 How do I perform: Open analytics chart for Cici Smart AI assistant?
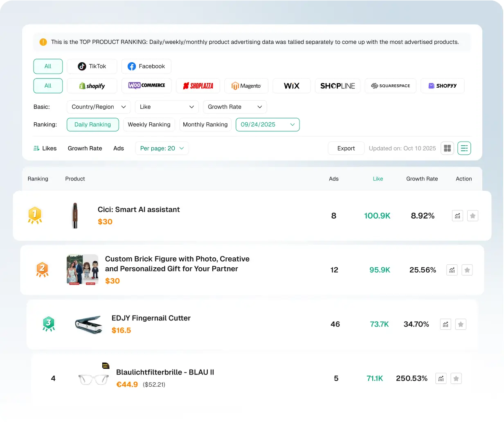click(x=457, y=216)
